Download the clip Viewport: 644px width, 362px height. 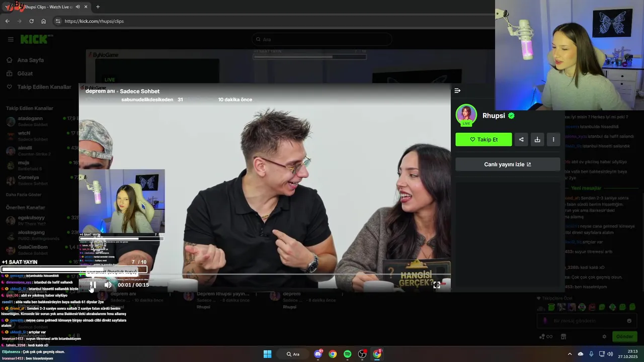click(x=537, y=139)
